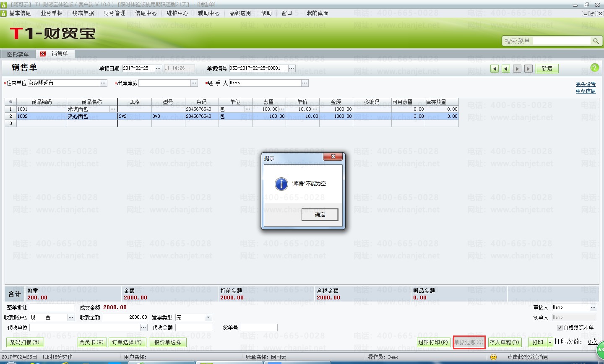Image resolution: width=604 pixels, height=364 pixels.
Task: Switch to 图形菜单 tab
Action: pos(18,54)
